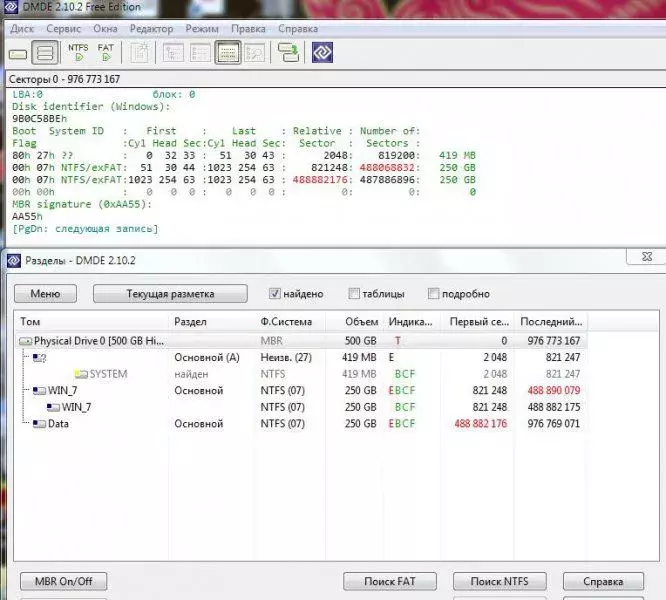Screen dimensions: 666x600
Task: Click the blue DMDE logo toolbar icon
Action: coord(322,53)
